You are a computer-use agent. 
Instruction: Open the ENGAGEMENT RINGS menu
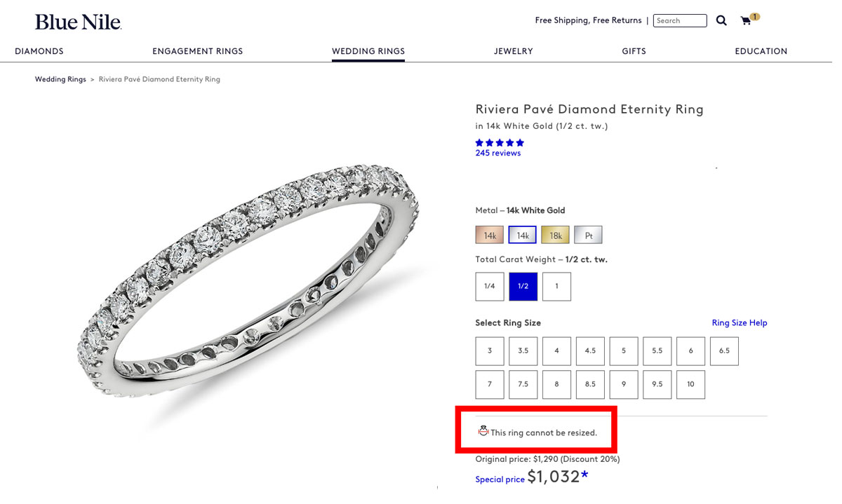pos(198,51)
